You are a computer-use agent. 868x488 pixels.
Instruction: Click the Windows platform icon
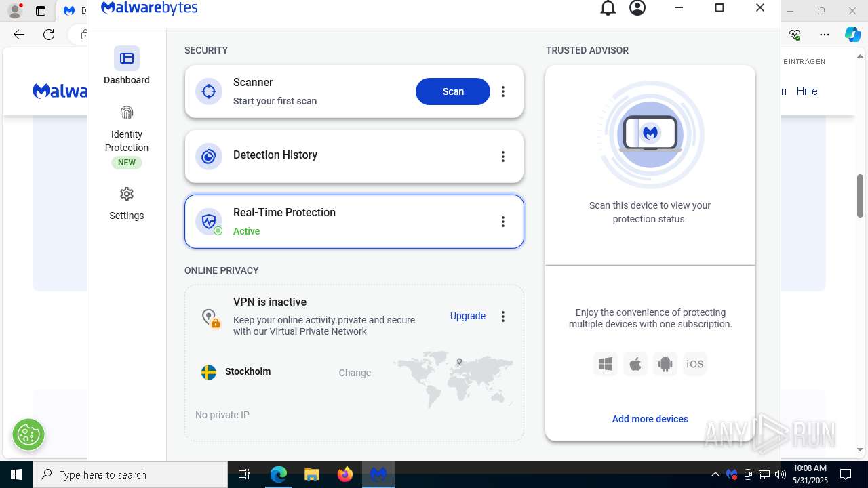tap(606, 364)
